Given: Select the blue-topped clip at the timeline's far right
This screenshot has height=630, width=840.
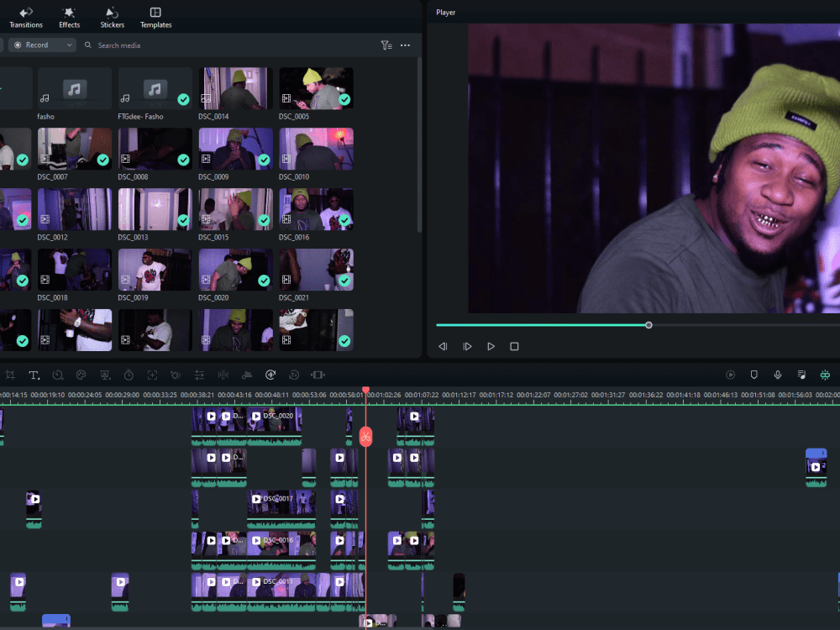Looking at the screenshot, I should pos(816,468).
